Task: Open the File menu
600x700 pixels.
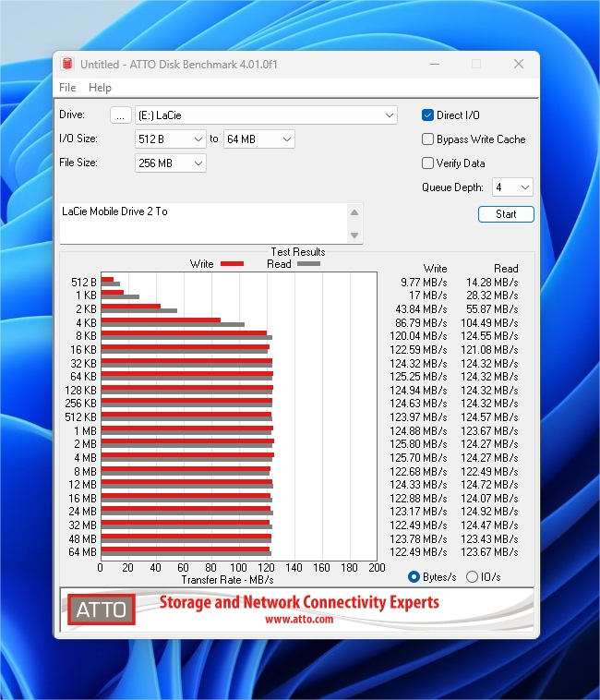Action: click(67, 88)
